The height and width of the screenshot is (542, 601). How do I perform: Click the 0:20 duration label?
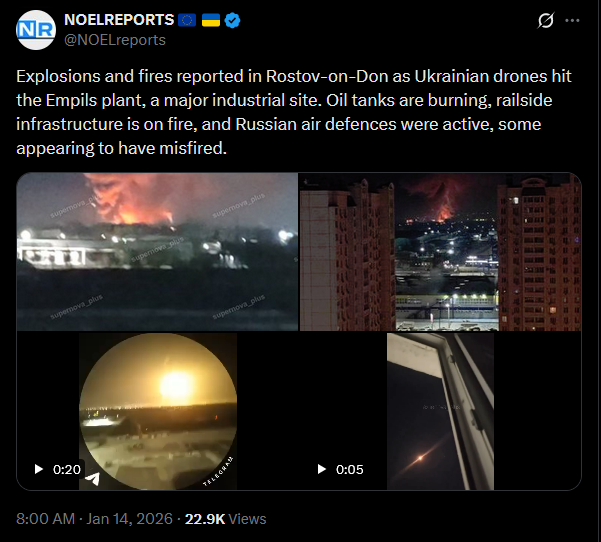[67, 470]
